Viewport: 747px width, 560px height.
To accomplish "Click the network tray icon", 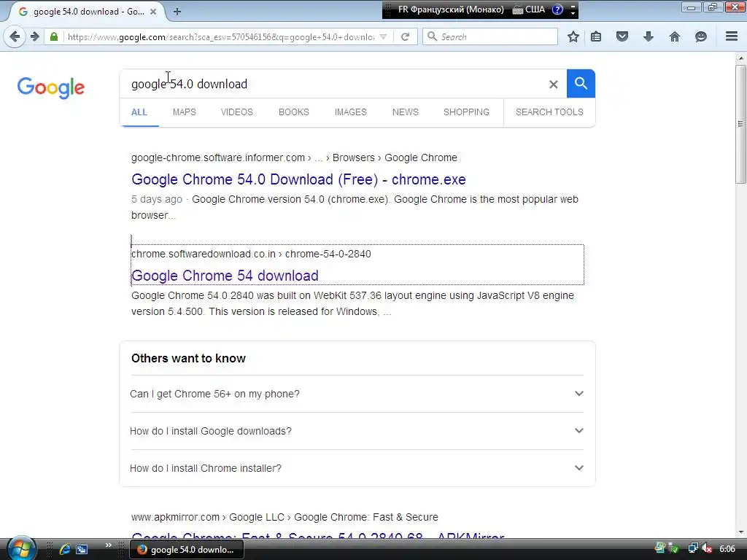I will tap(693, 548).
